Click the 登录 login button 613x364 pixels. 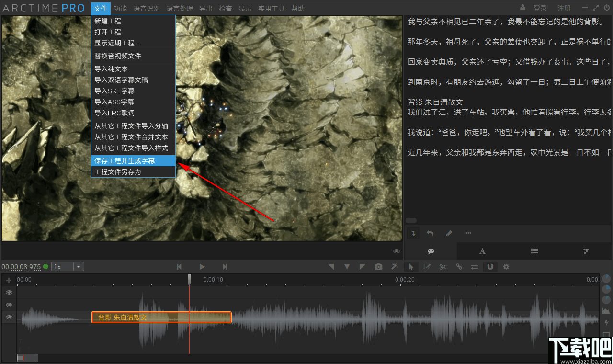[540, 8]
